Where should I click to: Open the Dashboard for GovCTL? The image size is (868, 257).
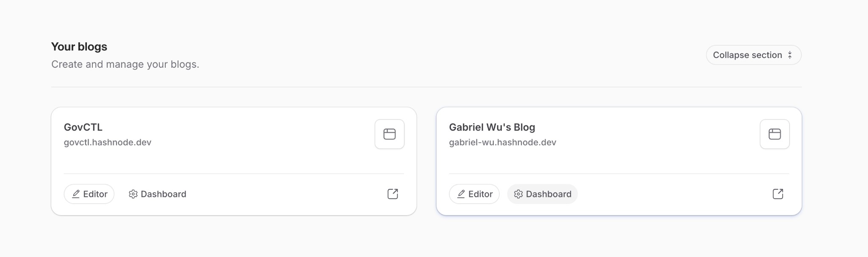[157, 194]
